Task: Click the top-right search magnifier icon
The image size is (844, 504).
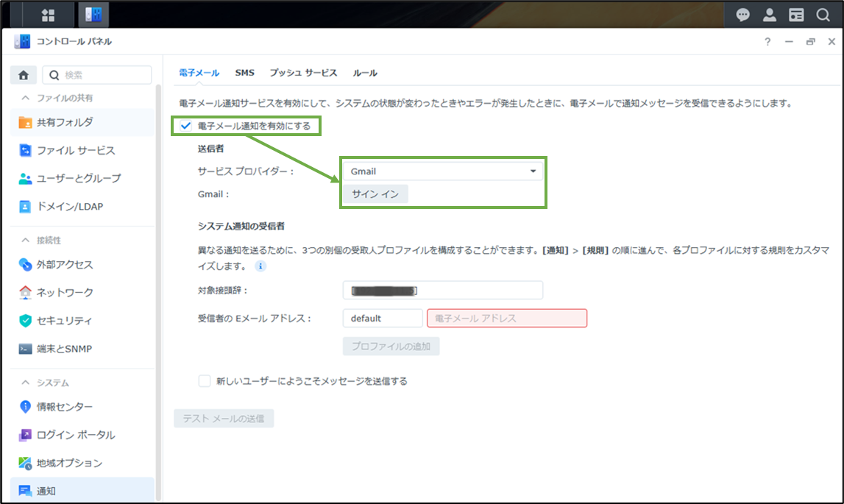Action: (x=823, y=15)
